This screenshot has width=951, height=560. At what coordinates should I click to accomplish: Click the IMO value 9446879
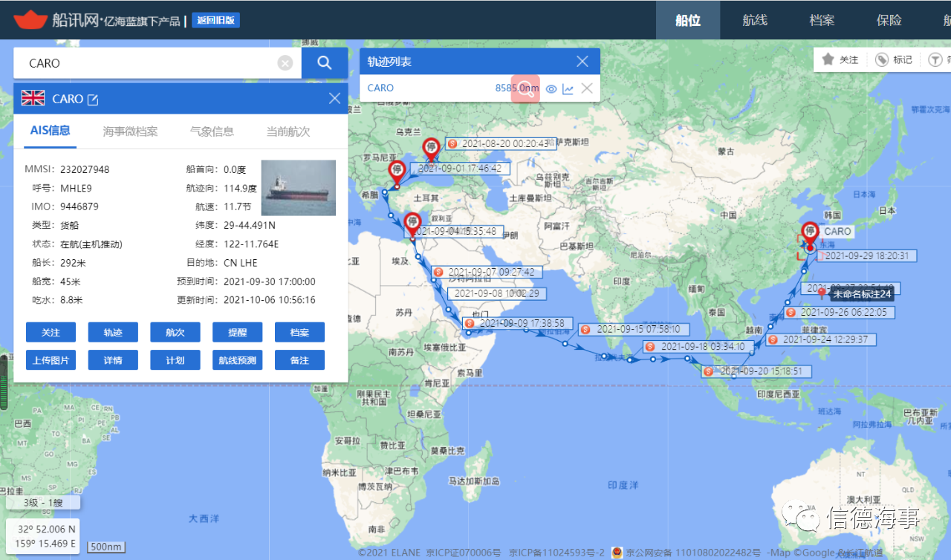click(x=79, y=206)
